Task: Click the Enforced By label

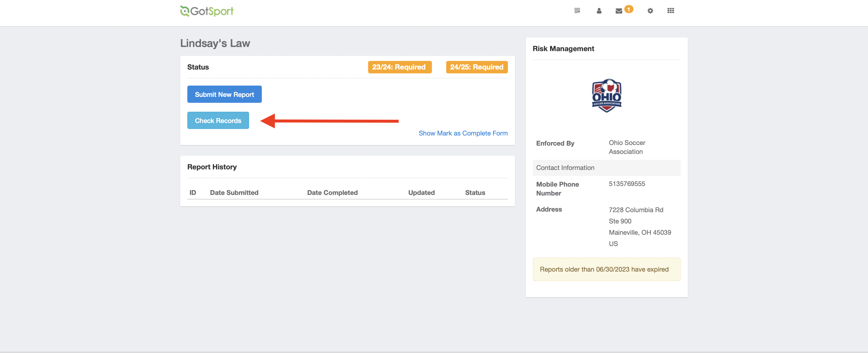Action: (555, 143)
